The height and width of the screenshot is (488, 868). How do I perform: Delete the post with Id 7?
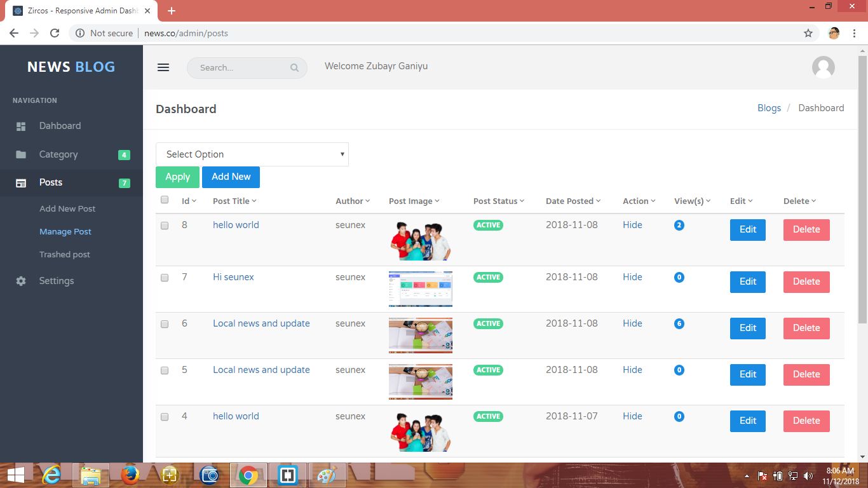tap(806, 281)
